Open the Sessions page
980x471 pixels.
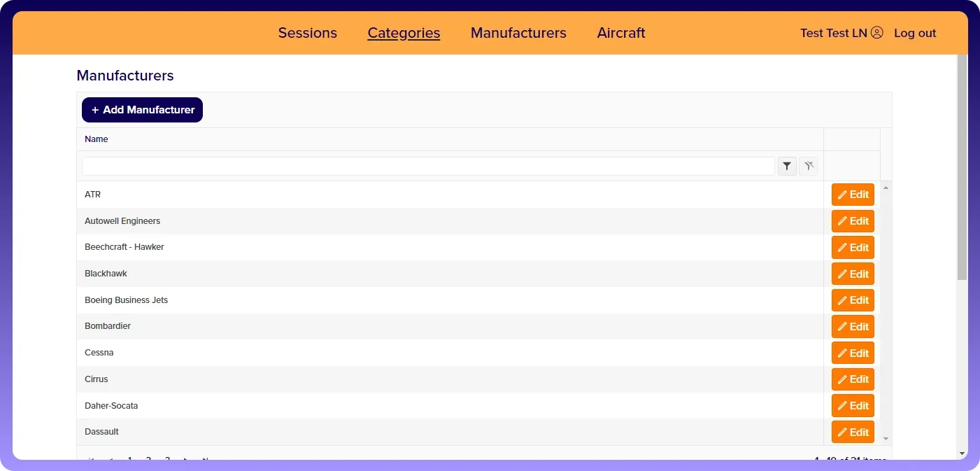pyautogui.click(x=308, y=33)
